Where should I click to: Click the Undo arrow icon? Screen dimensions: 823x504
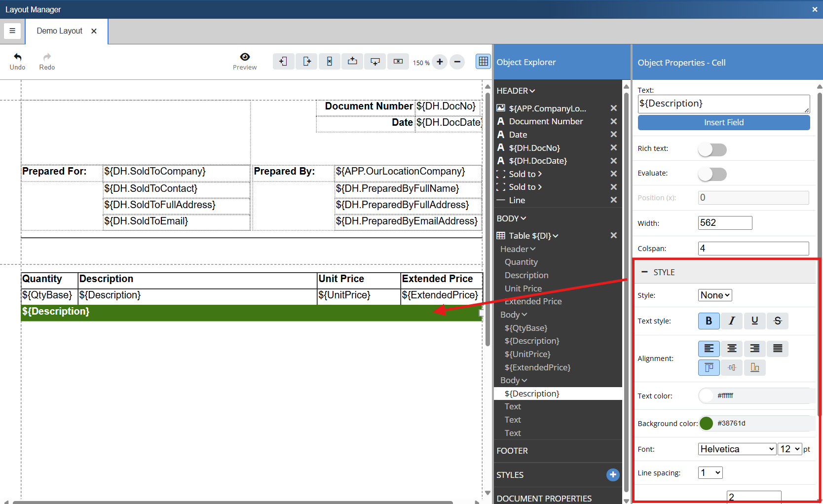tap(17, 57)
